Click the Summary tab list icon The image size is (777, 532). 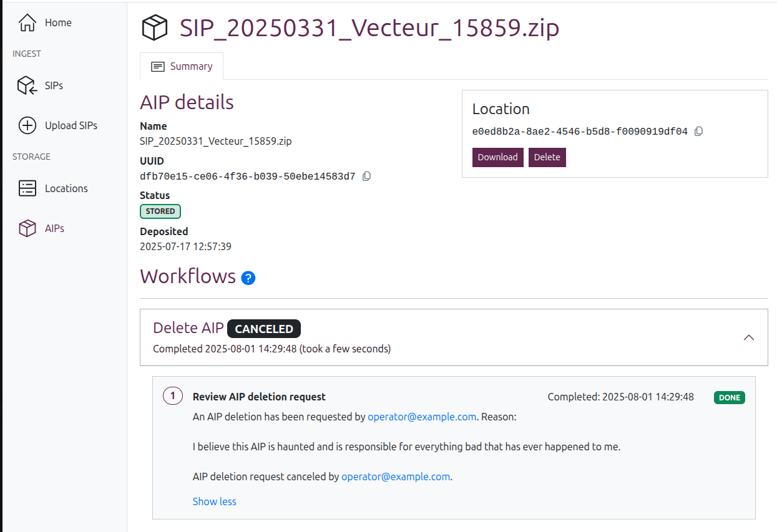pyautogui.click(x=158, y=66)
